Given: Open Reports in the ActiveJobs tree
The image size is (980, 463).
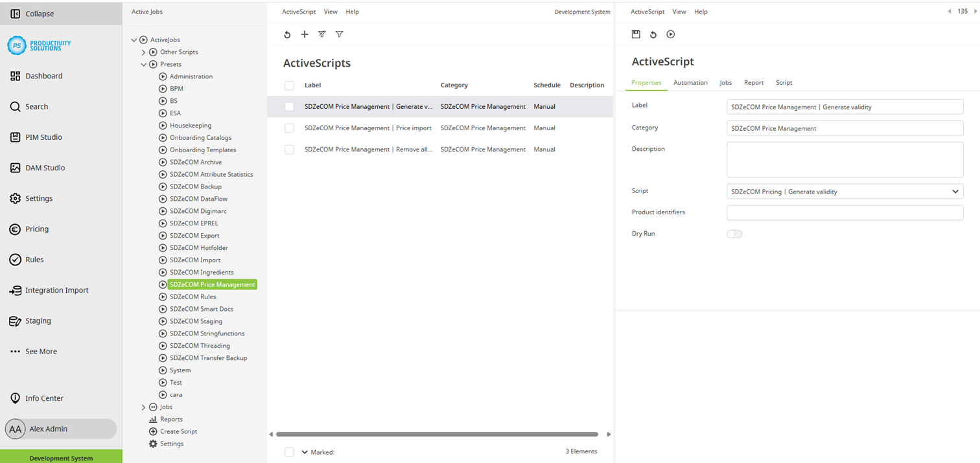Looking at the screenshot, I should click(170, 419).
